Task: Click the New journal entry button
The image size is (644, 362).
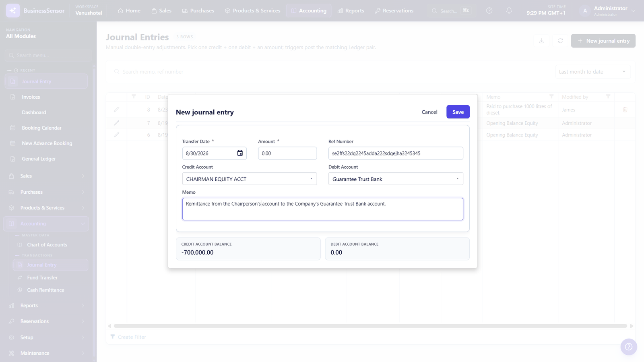Action: [x=603, y=41]
